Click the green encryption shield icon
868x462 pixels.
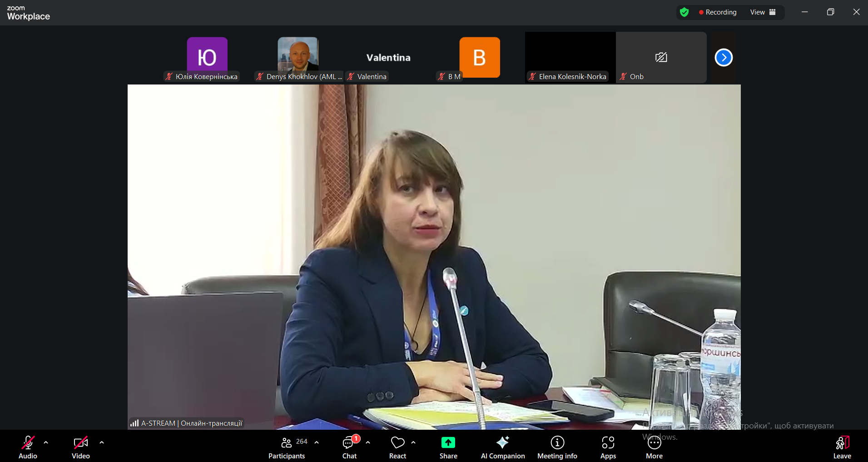pos(684,12)
